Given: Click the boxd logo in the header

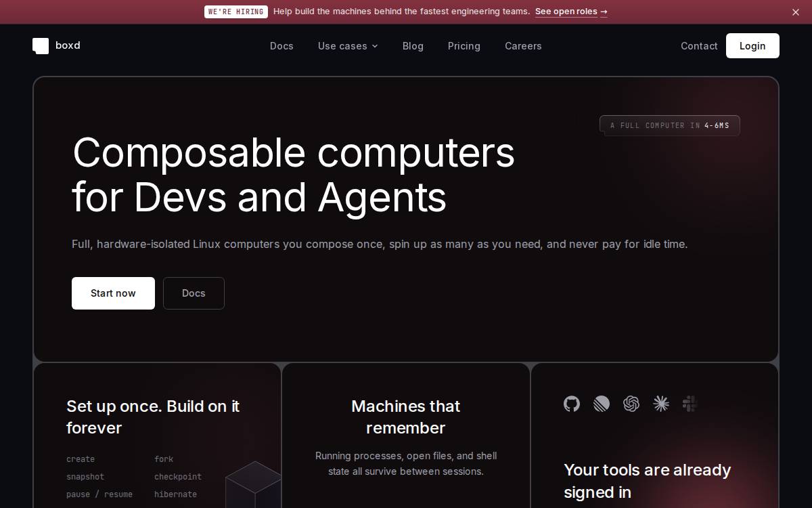Looking at the screenshot, I should 57,45.
